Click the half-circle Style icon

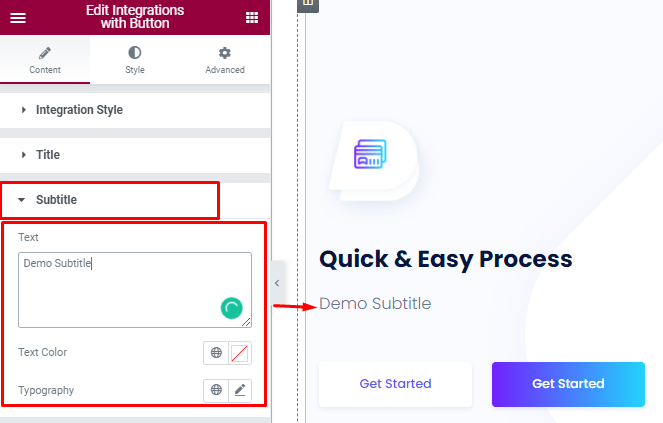coord(135,52)
